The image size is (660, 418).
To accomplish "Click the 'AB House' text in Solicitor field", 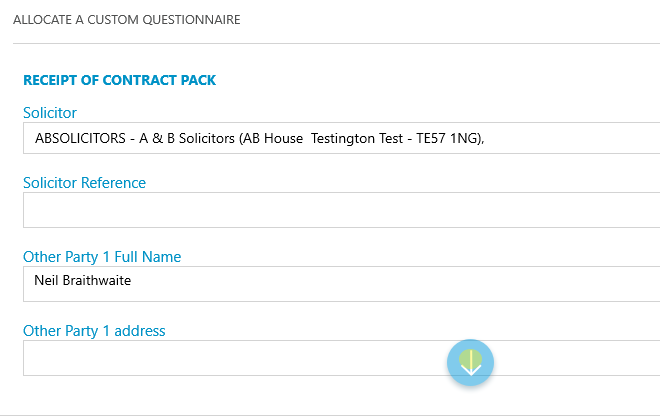I will coord(273,138).
